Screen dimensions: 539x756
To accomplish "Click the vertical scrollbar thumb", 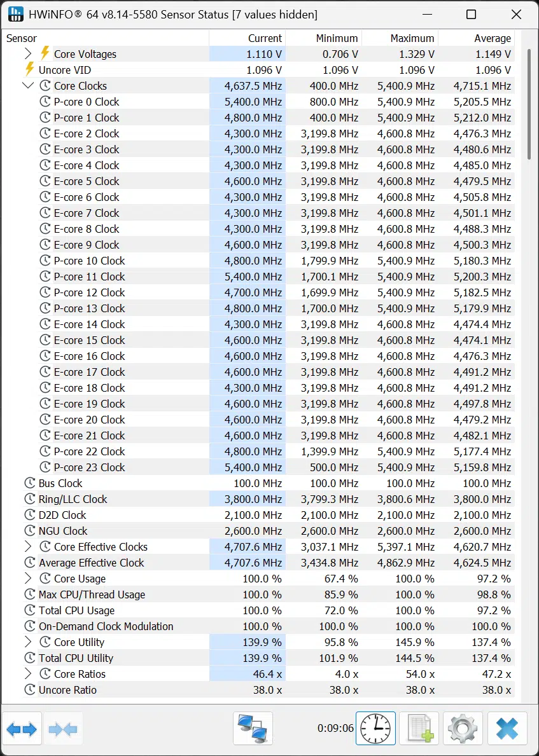I will 529,104.
